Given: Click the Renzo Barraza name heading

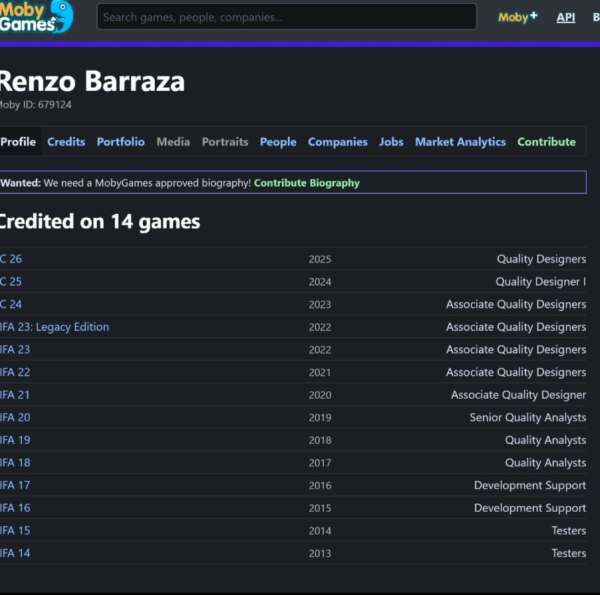Looking at the screenshot, I should [x=92, y=81].
